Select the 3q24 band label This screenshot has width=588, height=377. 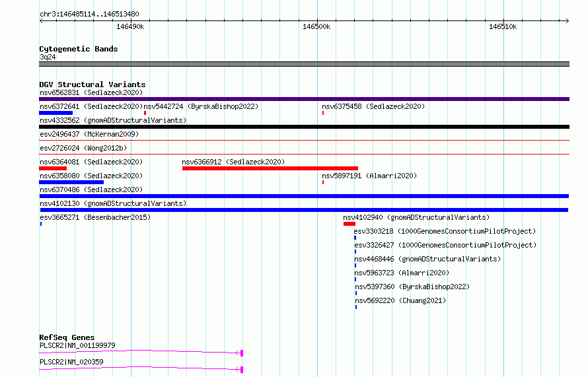[x=48, y=57]
